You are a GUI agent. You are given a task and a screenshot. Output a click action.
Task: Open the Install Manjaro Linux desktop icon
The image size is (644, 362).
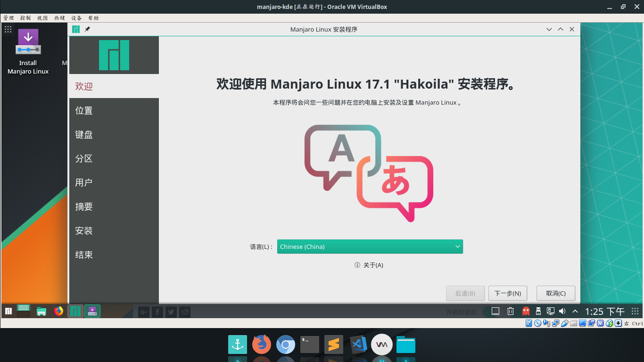pos(28,52)
